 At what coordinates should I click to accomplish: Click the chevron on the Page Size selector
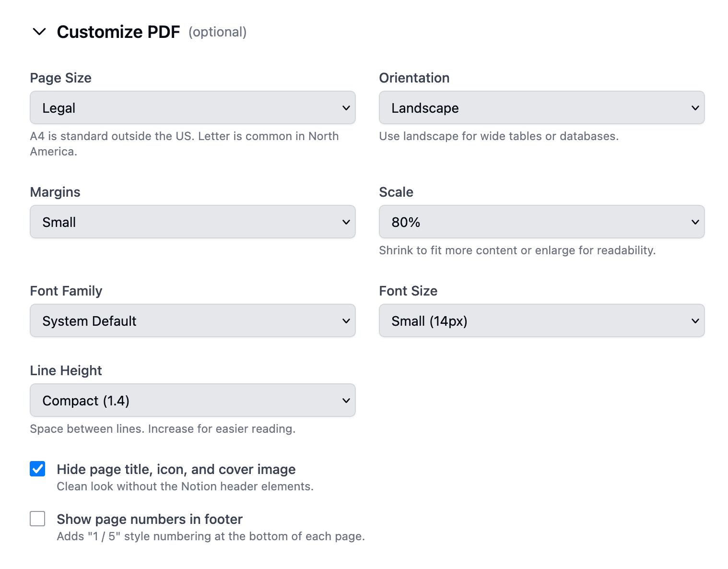pos(346,107)
